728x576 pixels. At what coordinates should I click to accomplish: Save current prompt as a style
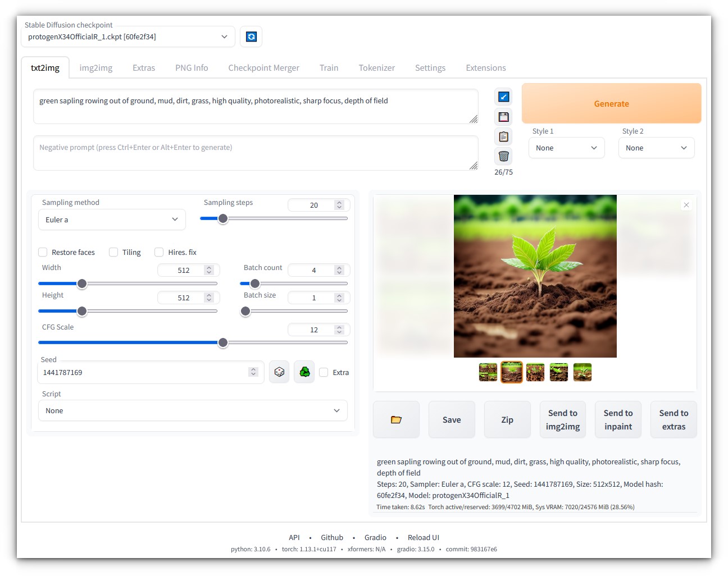(x=503, y=117)
